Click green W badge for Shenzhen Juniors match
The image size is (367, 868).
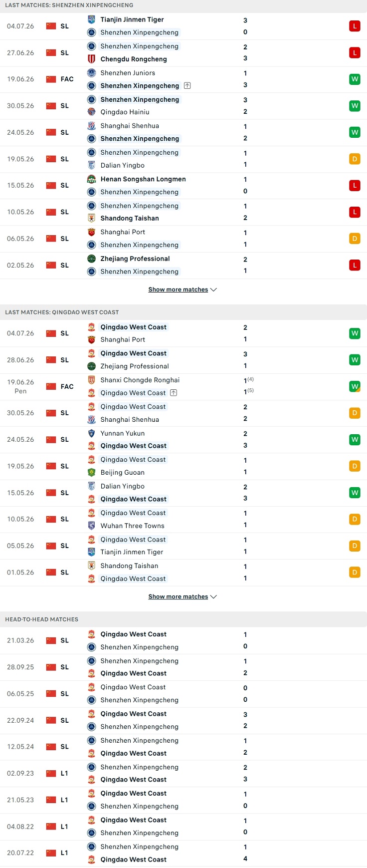pos(355,79)
